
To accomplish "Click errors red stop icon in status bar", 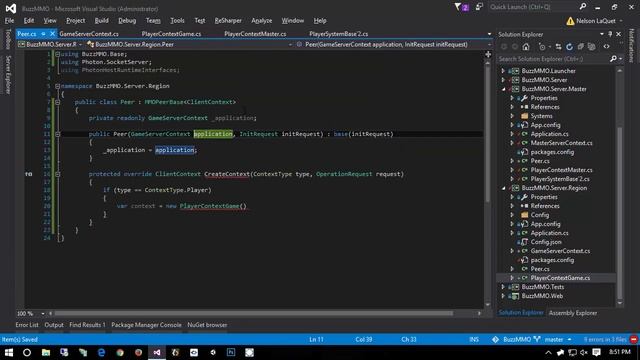I will click(x=634, y=339).
